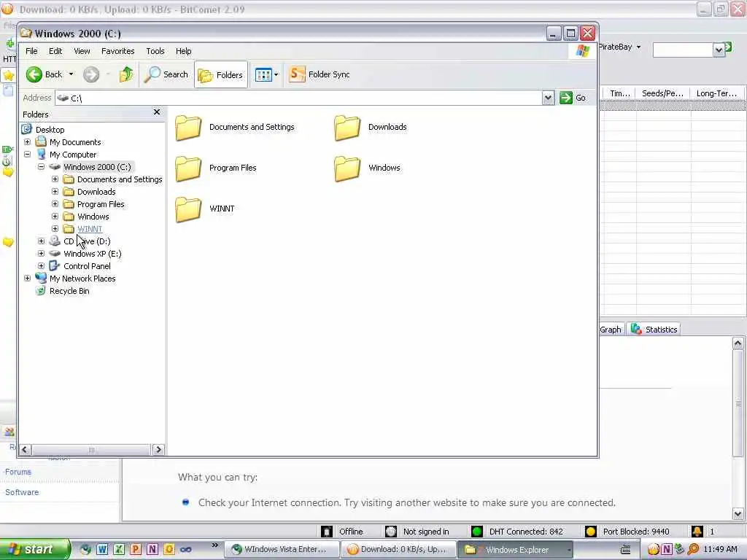This screenshot has width=747, height=560.
Task: Expand Program Files node in tree
Action: [55, 204]
